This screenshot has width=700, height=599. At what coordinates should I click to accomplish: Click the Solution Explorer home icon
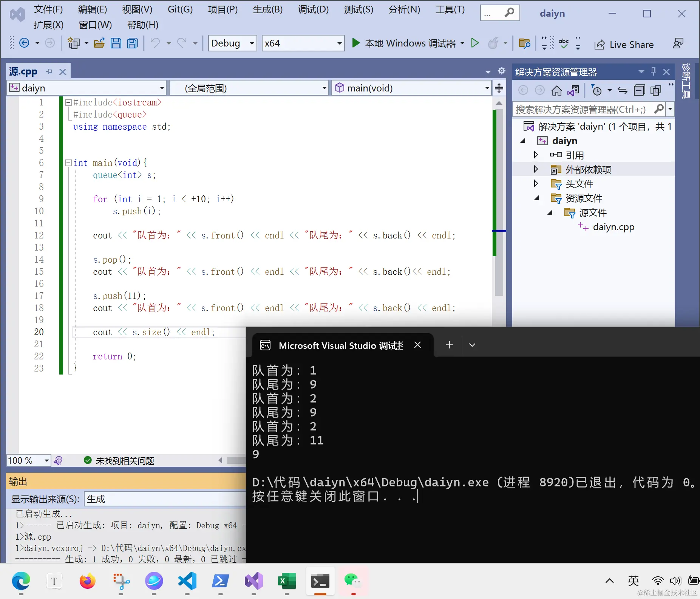click(x=556, y=90)
